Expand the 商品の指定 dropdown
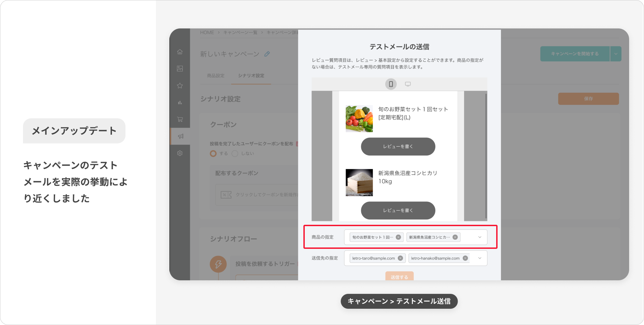The image size is (644, 325). 480,237
